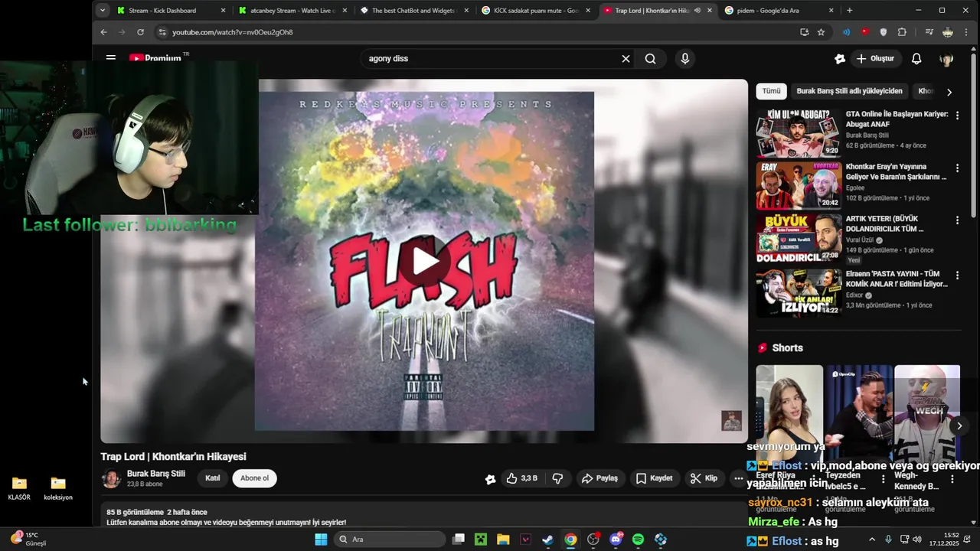Reload the YouTube page
The image size is (980, 551).
[x=140, y=32]
